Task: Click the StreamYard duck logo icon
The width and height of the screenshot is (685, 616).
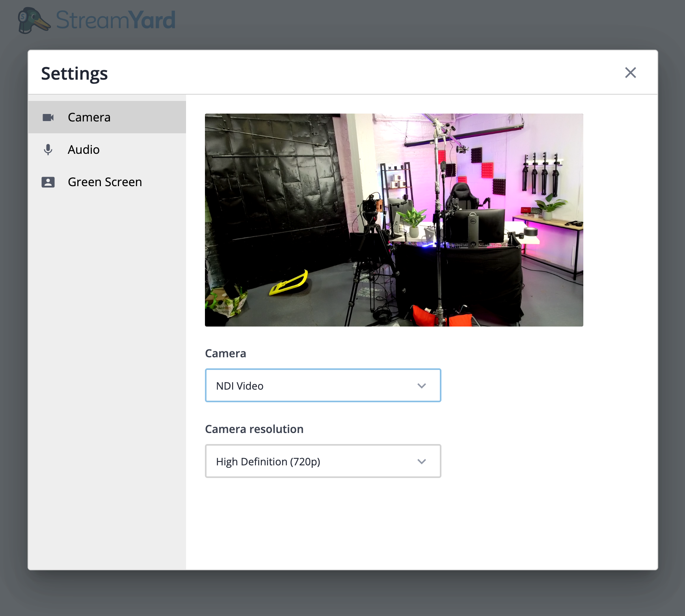Action: coord(34,21)
